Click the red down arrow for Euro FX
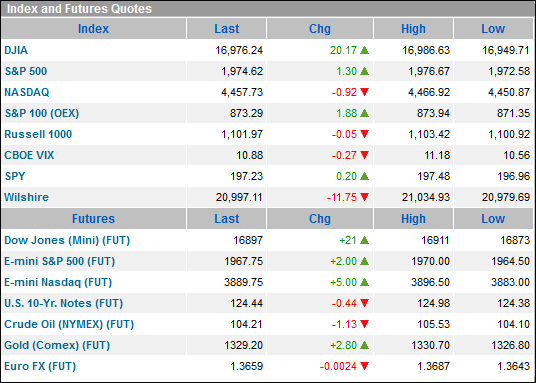Viewport: 536px width, 383px height. coord(364,366)
